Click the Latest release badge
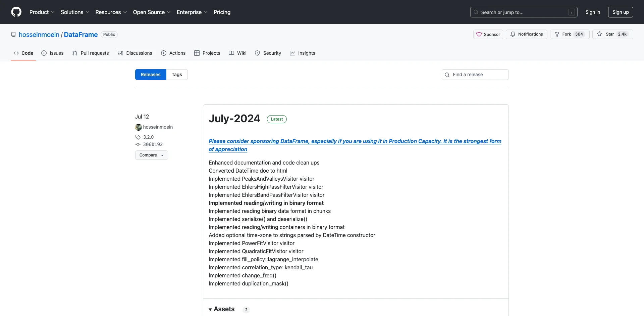Image resolution: width=644 pixels, height=316 pixels. coord(277,119)
